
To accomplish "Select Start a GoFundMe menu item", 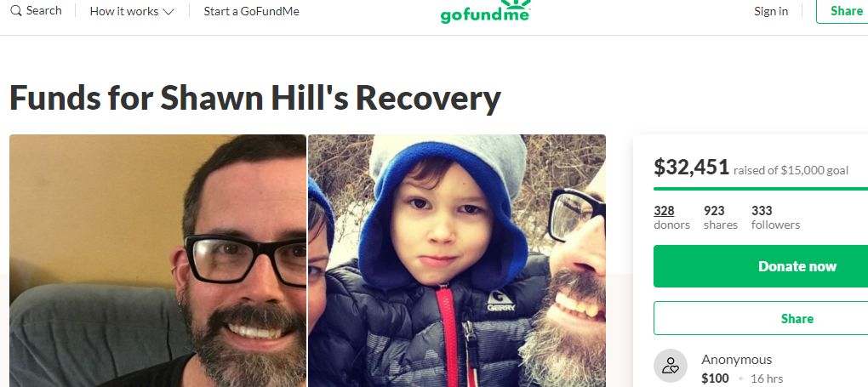I will (251, 11).
